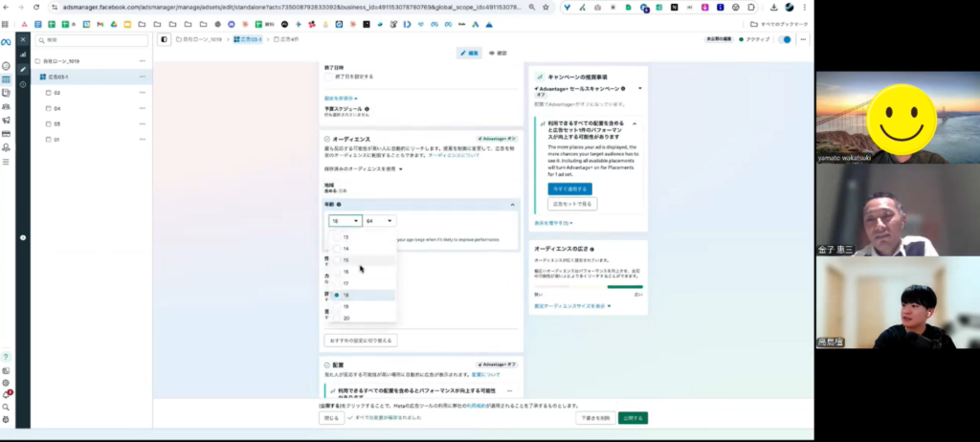The image size is (980, 442).
Task: Toggle the side panel layout icon
Action: (164, 40)
